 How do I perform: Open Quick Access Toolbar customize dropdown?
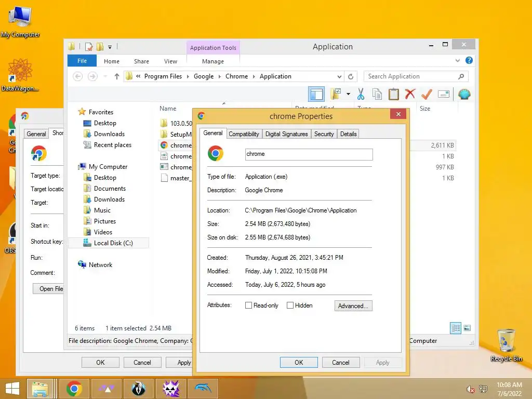[x=110, y=47]
